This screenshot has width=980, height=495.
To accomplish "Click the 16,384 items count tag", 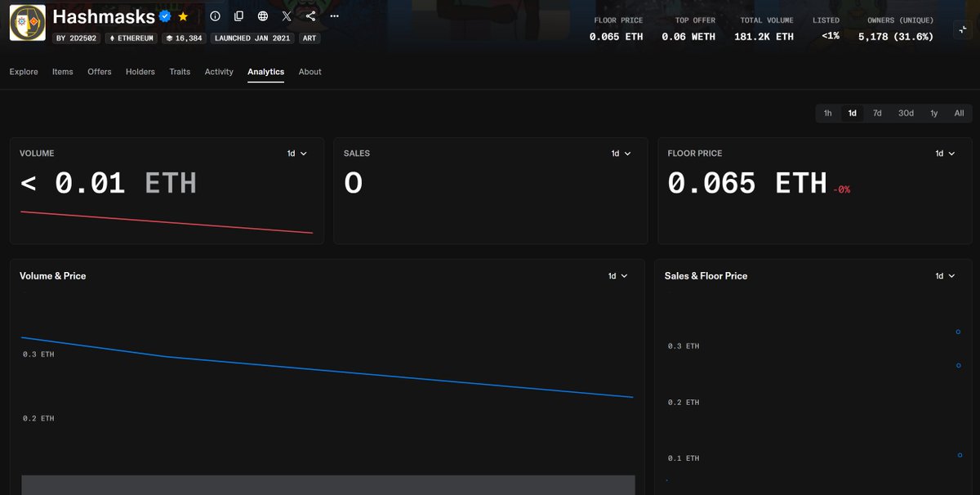I will [x=184, y=38].
